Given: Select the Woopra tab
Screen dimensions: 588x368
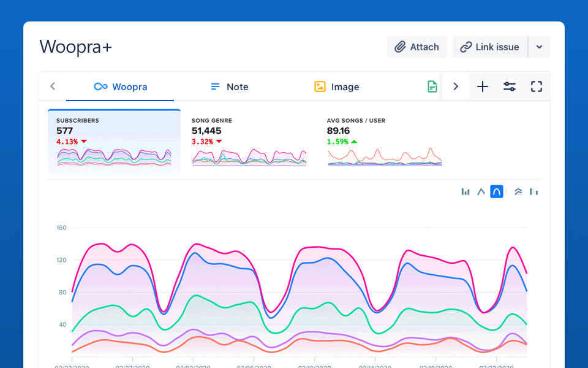Looking at the screenshot, I should click(120, 87).
